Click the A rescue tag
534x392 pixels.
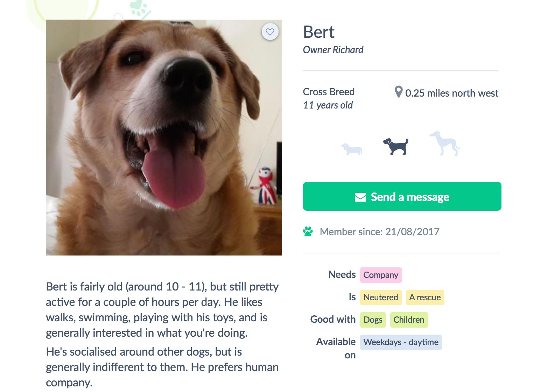pyautogui.click(x=425, y=297)
